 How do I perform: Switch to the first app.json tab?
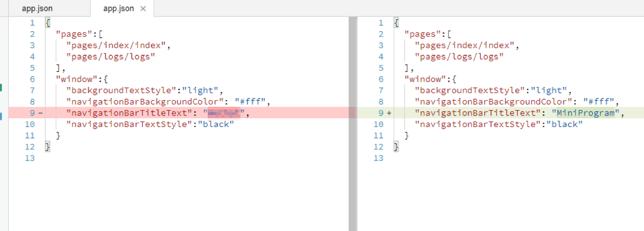click(x=38, y=9)
